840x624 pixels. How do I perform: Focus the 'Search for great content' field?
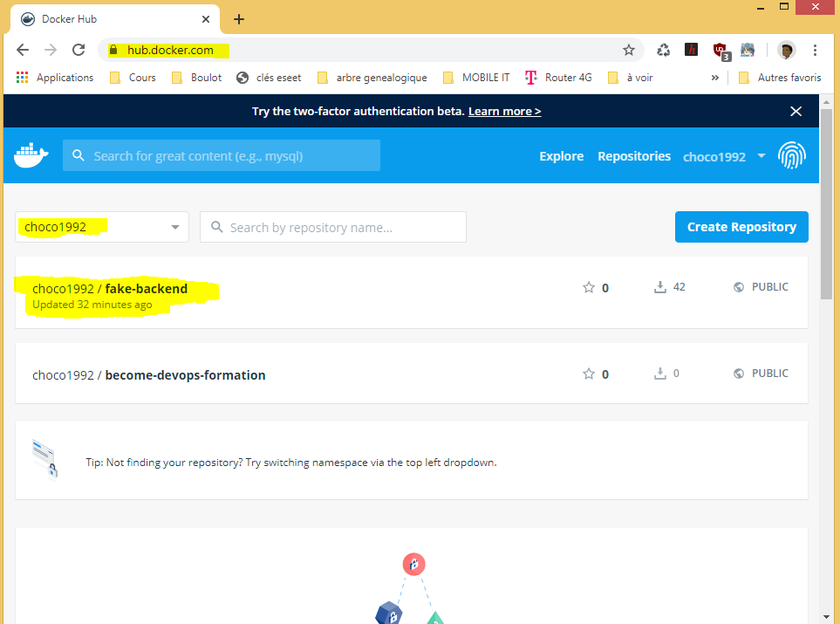point(222,155)
